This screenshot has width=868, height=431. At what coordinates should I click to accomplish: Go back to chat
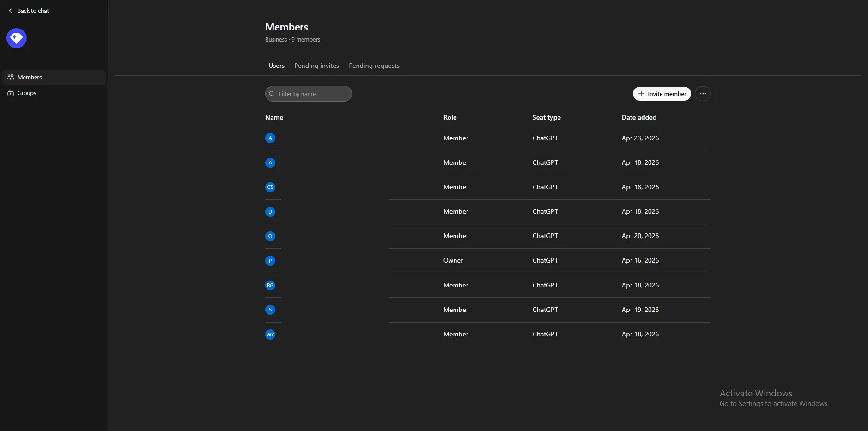coord(29,11)
